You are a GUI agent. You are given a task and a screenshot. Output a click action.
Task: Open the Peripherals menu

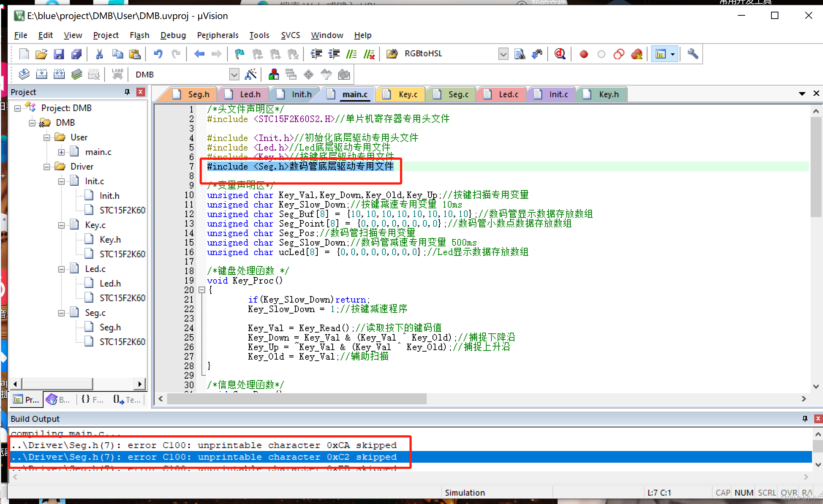(218, 35)
